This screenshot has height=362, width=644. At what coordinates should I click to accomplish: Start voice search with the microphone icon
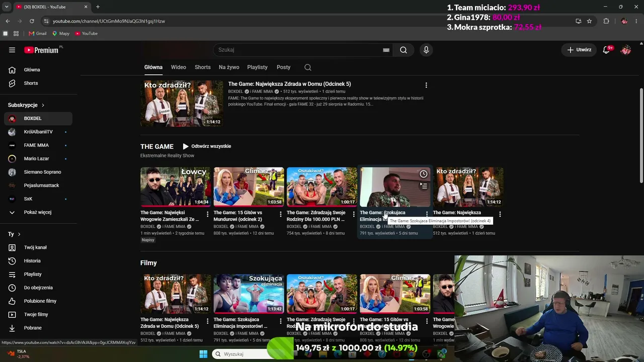[426, 50]
